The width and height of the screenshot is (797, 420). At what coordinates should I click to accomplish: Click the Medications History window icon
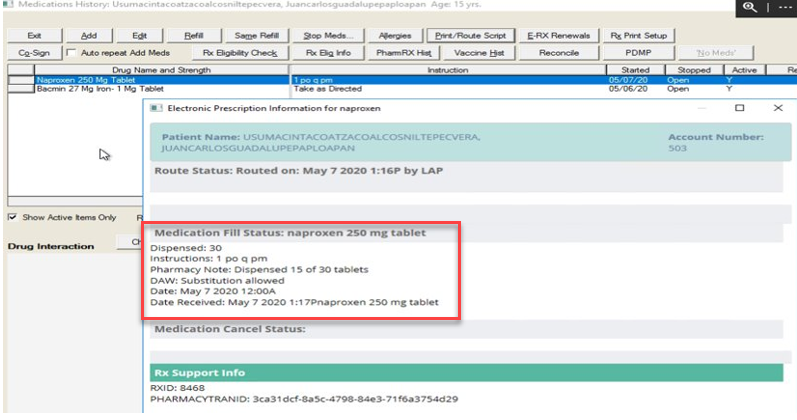[x=8, y=4]
